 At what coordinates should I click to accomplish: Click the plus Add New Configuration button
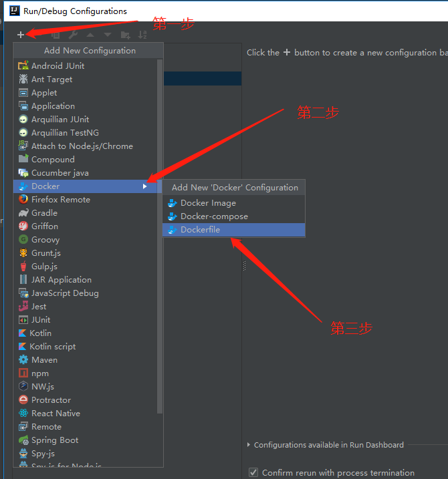tap(21, 35)
